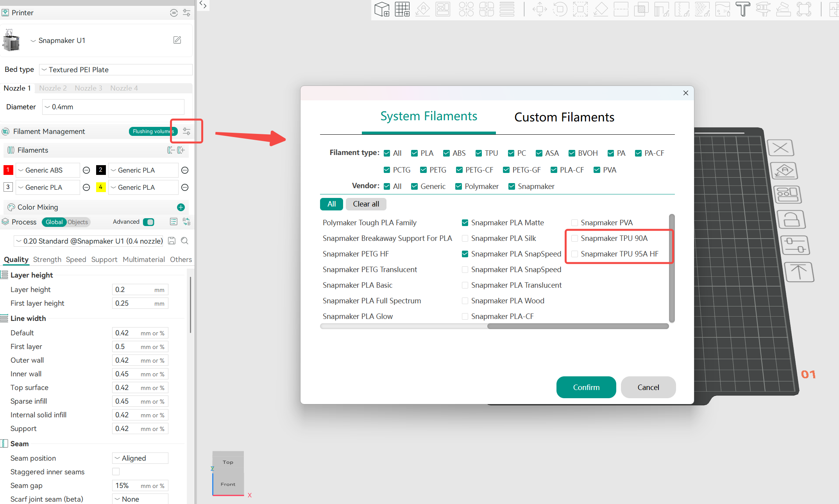
Task: Click the filament list horizontal scrollbar
Action: point(578,326)
